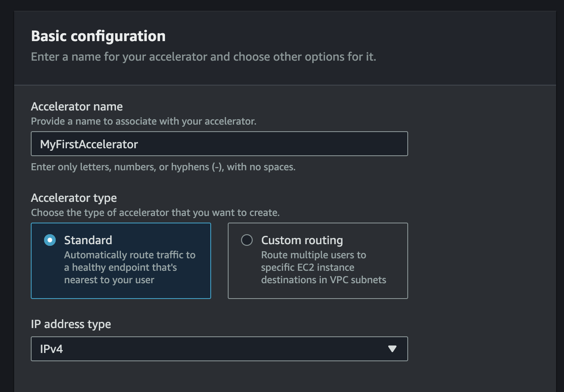
Task: Click the radio circle inside the Custom routing card
Action: coord(247,240)
